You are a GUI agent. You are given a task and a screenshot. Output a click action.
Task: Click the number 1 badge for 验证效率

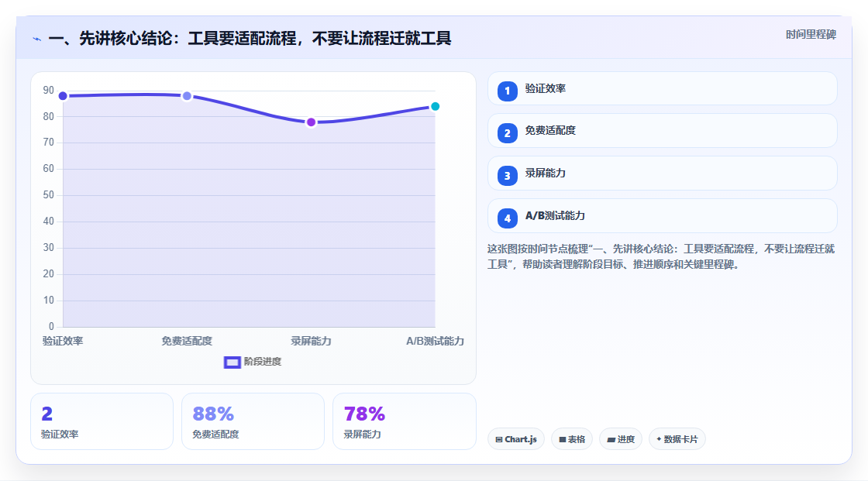tap(507, 91)
